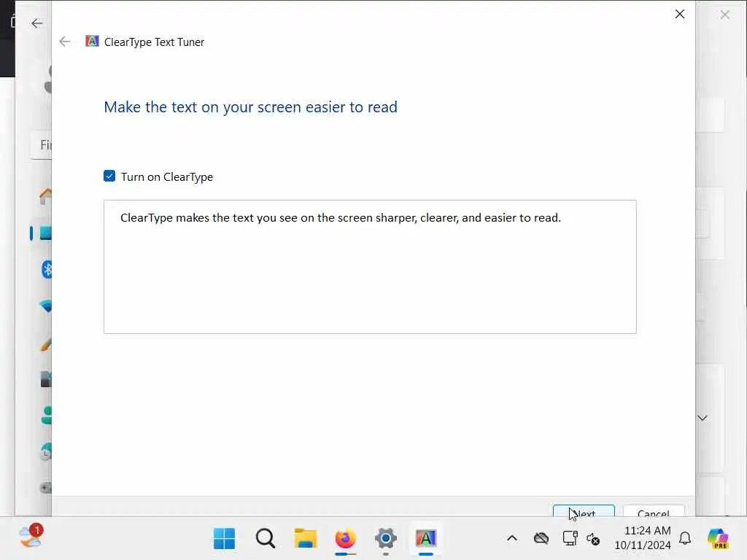Open Personalization brush icon in Settings
Screen dimensions: 747x560
pyautogui.click(x=46, y=344)
